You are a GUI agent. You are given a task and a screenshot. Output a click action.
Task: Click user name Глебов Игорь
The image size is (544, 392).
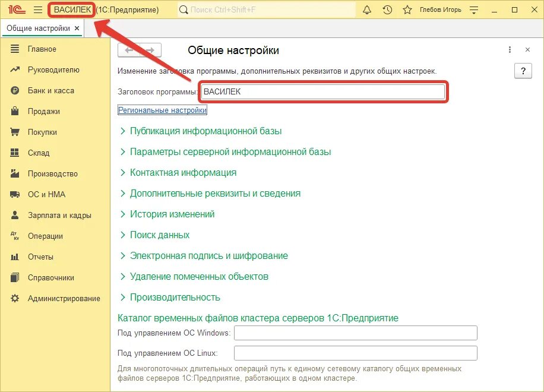[440, 10]
